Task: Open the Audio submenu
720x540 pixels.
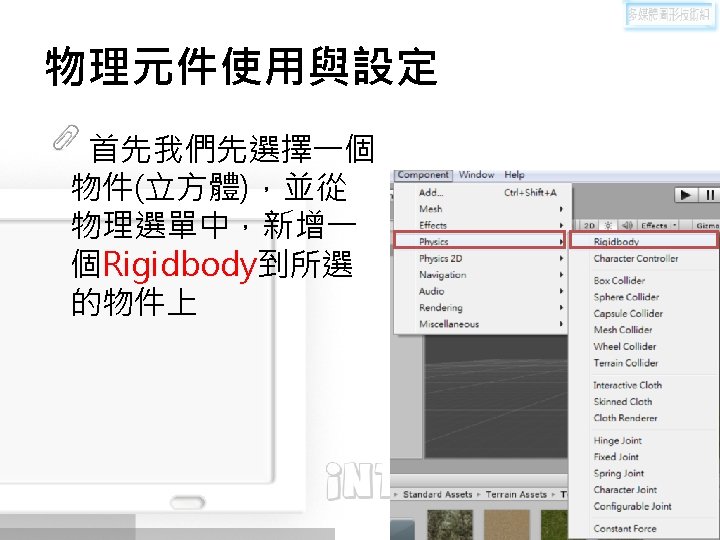Action: (480, 292)
